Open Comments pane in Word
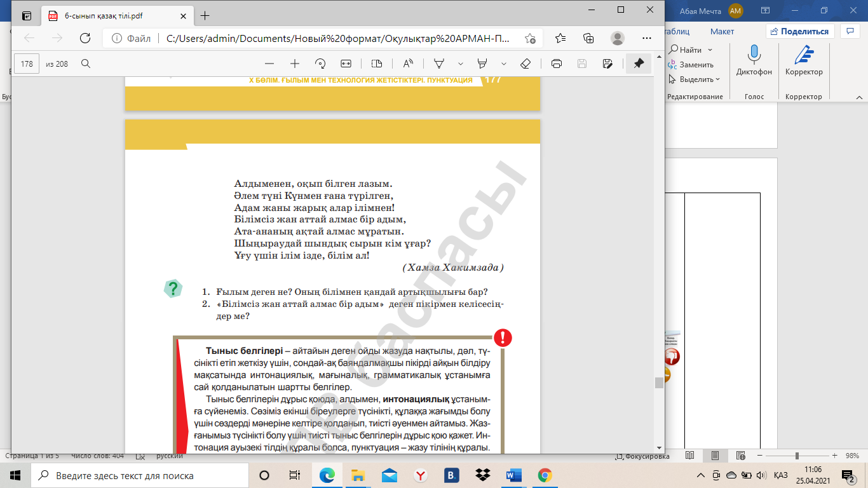Viewport: 868px width, 488px height. (x=850, y=31)
